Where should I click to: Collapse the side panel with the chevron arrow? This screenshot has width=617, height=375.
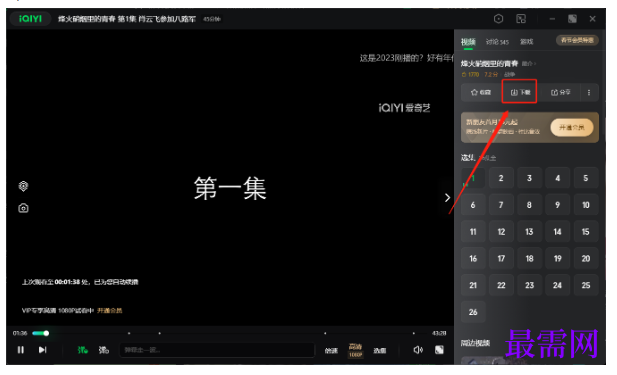[447, 198]
